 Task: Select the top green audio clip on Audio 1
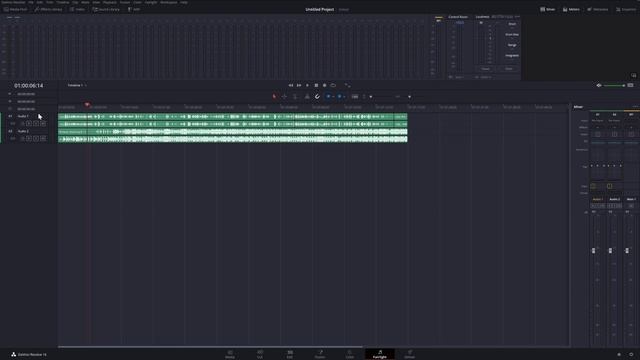click(233, 120)
